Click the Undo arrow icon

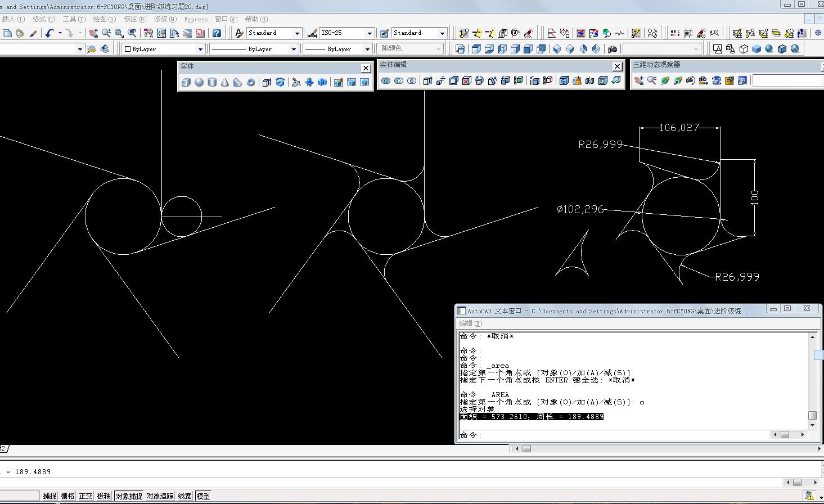click(x=49, y=33)
